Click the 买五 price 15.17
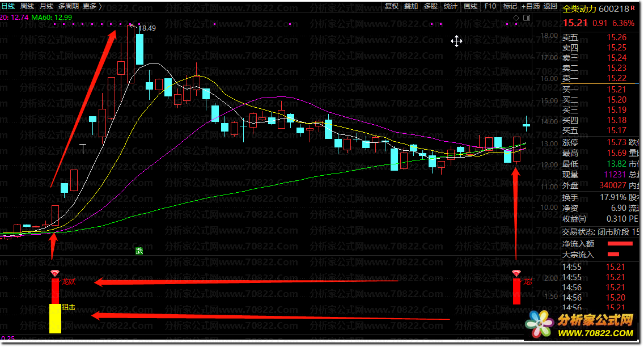 (616, 130)
